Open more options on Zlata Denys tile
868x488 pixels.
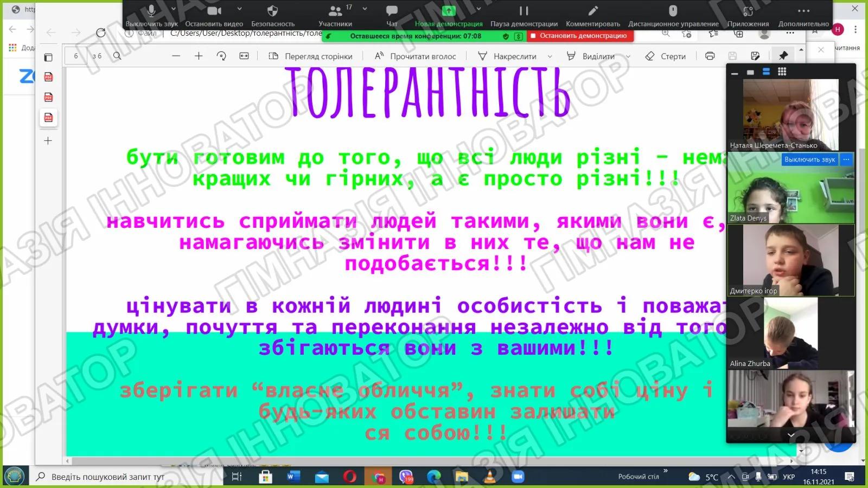click(846, 159)
